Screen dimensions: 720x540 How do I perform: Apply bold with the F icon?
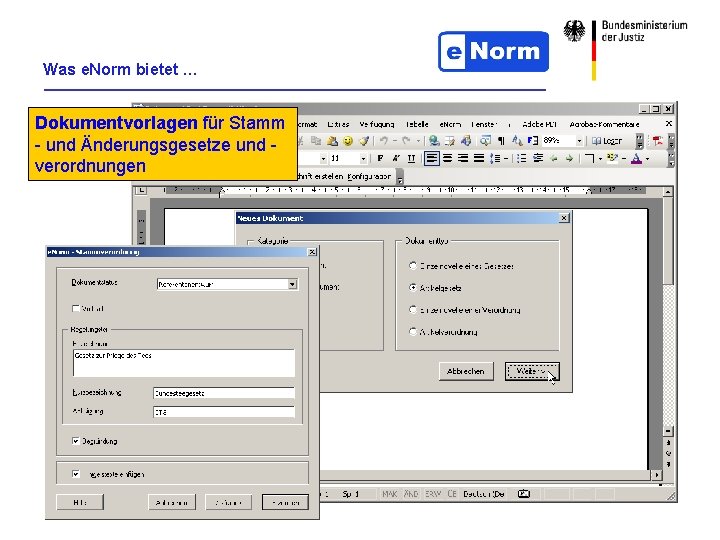[380, 158]
